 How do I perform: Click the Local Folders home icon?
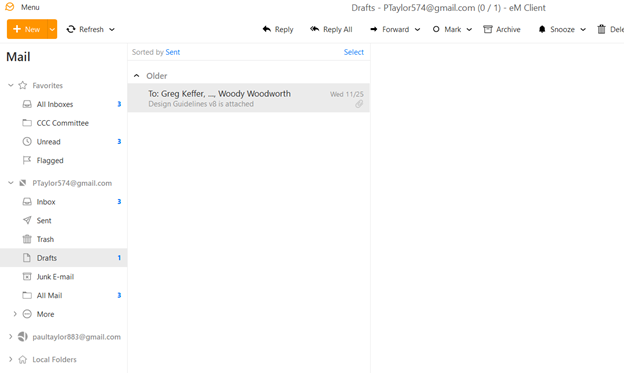pyautogui.click(x=23, y=359)
